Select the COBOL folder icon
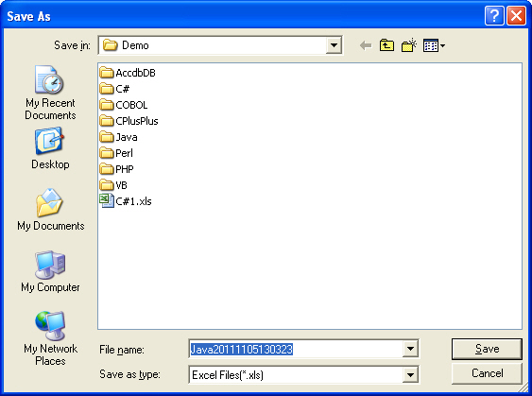The image size is (532, 396). click(x=107, y=105)
